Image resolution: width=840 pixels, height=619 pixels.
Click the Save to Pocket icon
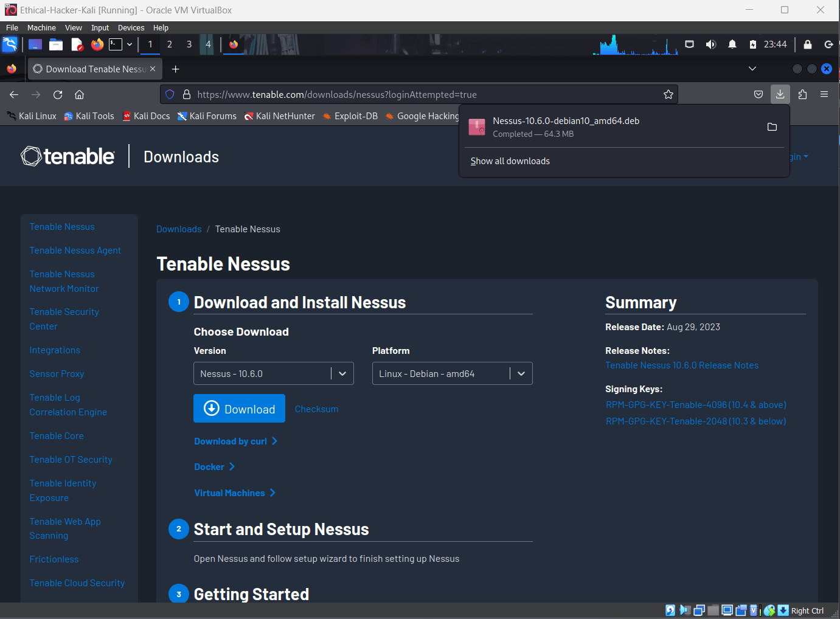758,94
